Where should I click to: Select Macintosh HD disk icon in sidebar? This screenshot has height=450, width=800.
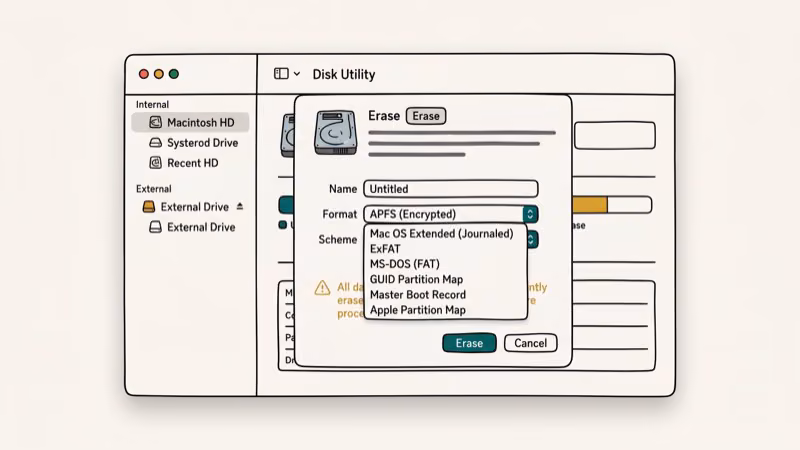tap(155, 122)
